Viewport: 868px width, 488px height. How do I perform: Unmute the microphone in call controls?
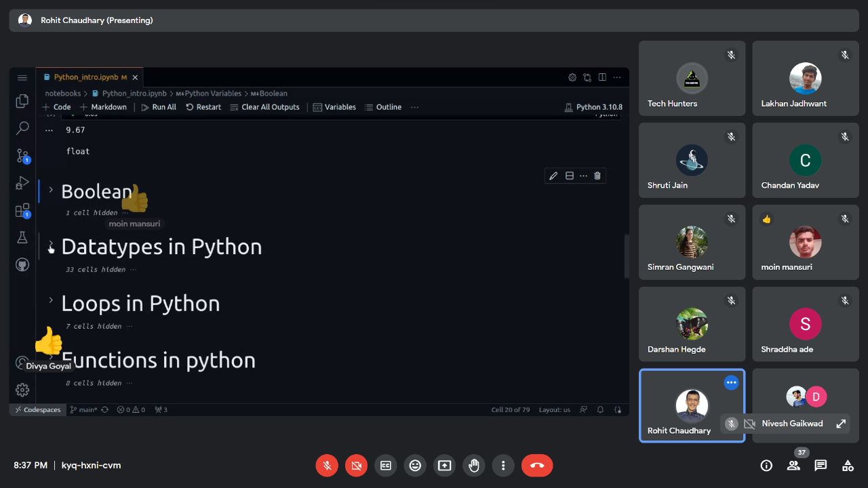(x=327, y=466)
